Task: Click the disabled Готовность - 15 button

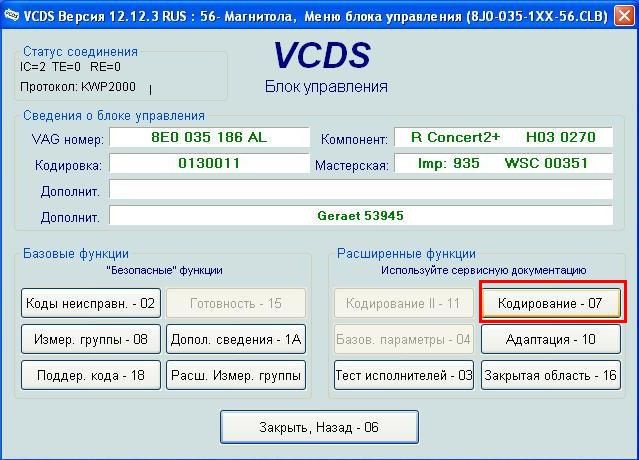Action: (236, 303)
